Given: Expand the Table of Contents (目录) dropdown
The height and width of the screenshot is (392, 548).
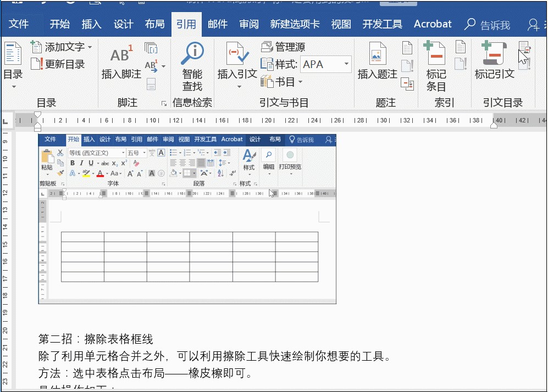Looking at the screenshot, I should click(x=13, y=86).
